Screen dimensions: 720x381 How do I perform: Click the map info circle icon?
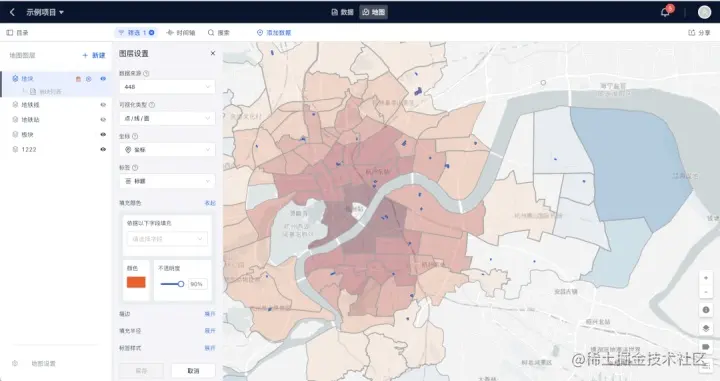pos(706,310)
